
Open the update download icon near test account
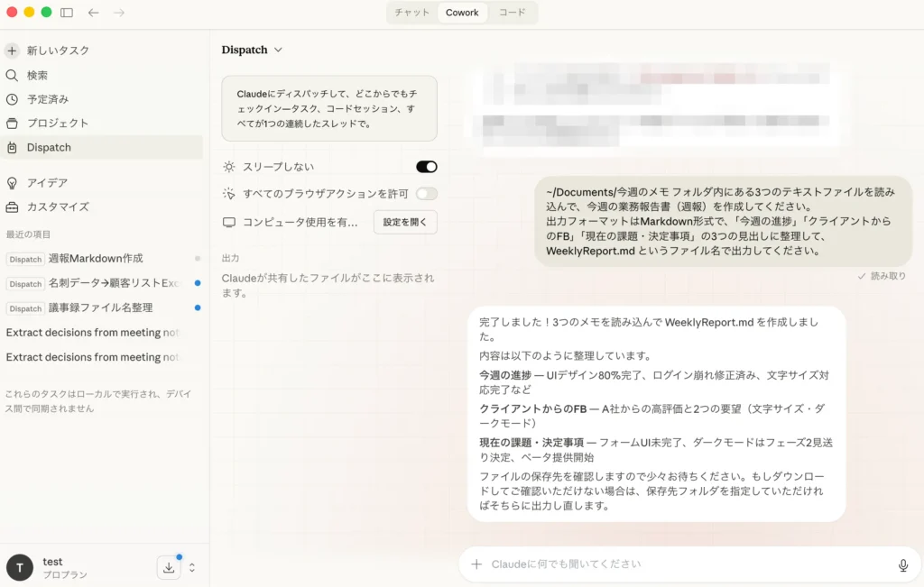click(169, 567)
